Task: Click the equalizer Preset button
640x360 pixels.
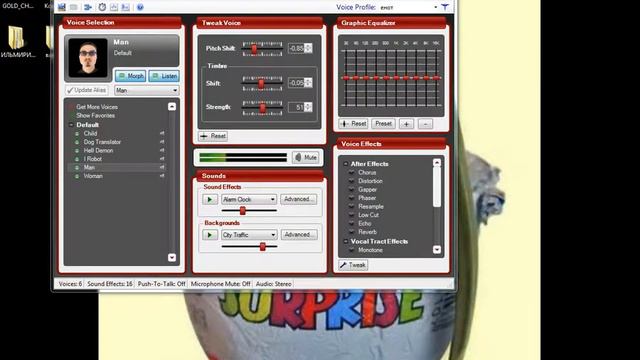Action: click(383, 124)
